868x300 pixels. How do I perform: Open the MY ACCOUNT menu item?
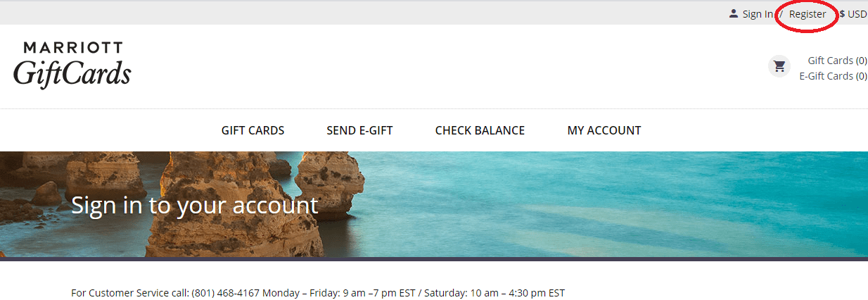coord(604,130)
